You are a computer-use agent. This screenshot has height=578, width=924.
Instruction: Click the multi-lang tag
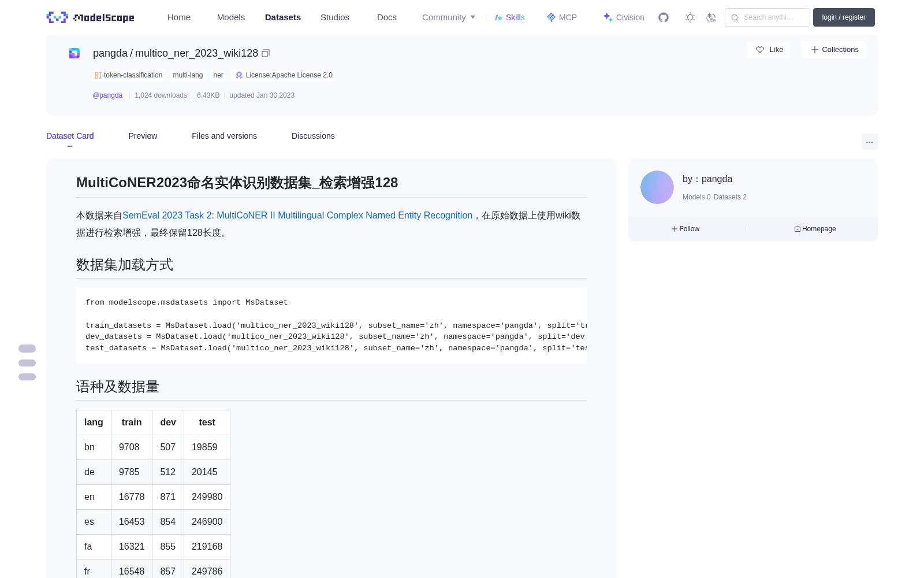coord(188,75)
